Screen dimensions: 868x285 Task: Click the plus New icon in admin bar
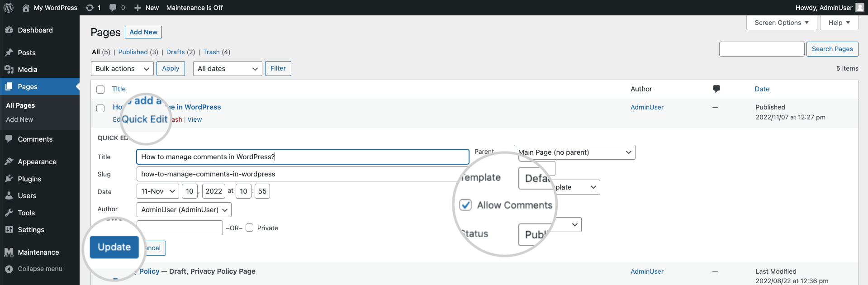(x=138, y=8)
